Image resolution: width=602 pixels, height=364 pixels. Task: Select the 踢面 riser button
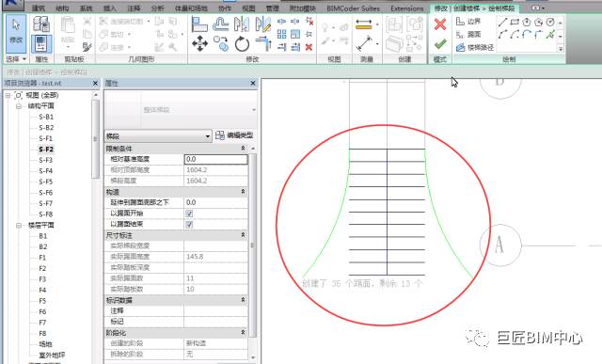click(x=468, y=35)
